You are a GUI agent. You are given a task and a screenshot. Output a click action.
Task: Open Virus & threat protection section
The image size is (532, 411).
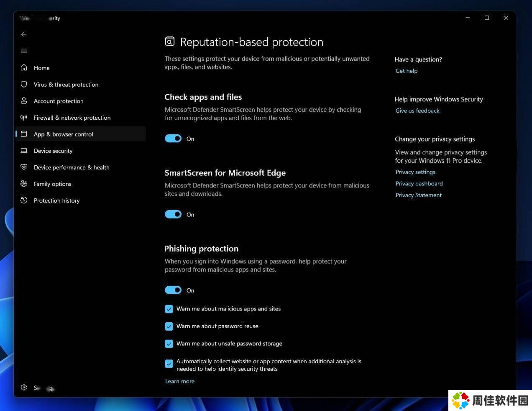81,84
